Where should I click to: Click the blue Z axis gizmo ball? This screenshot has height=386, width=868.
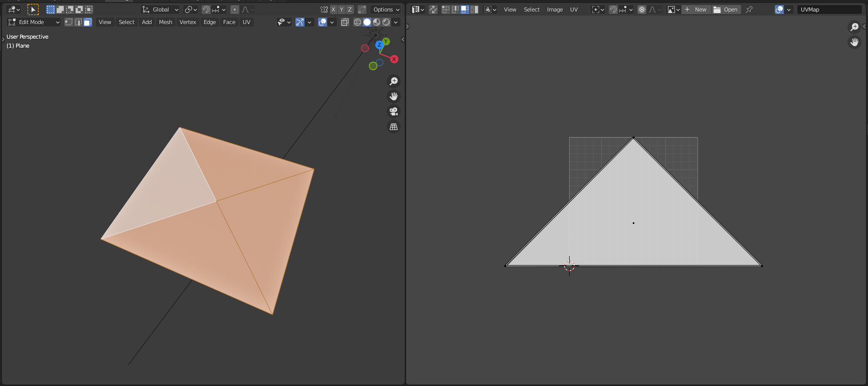(x=380, y=45)
